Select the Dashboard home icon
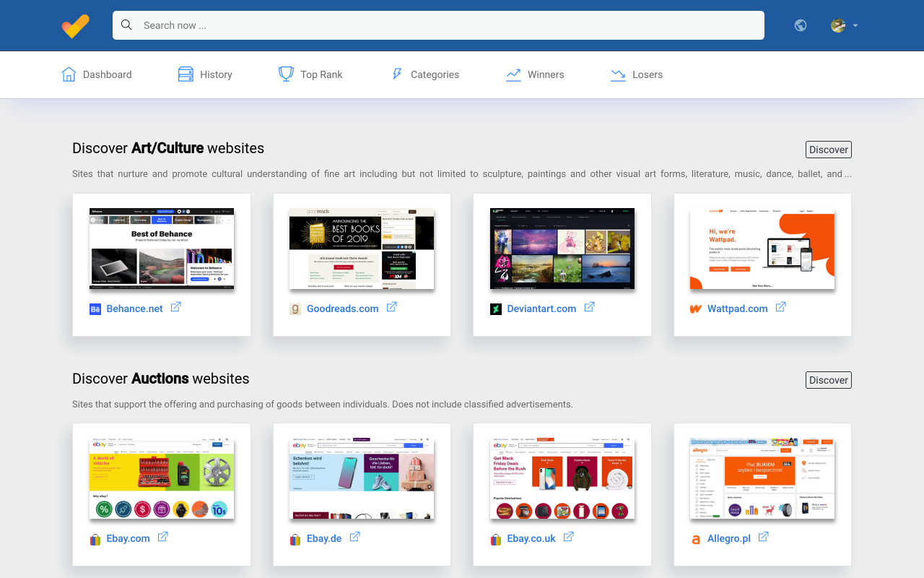Screen dimensions: 924x578 coord(68,74)
